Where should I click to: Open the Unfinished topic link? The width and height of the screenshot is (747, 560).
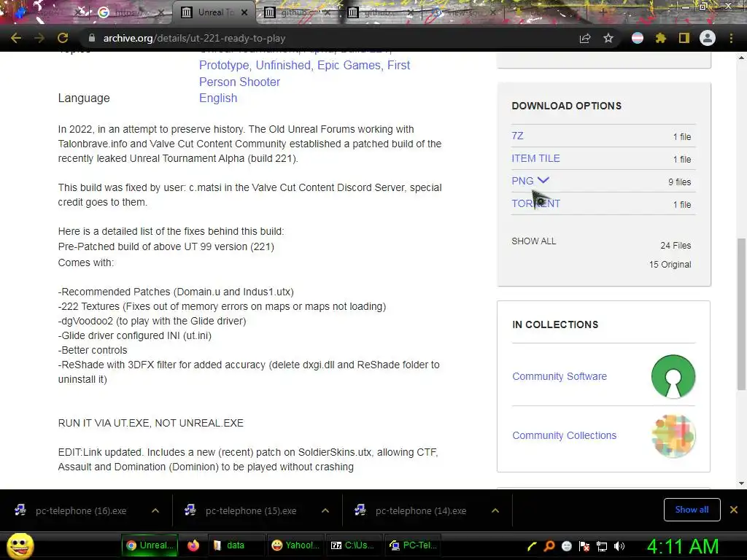click(283, 65)
